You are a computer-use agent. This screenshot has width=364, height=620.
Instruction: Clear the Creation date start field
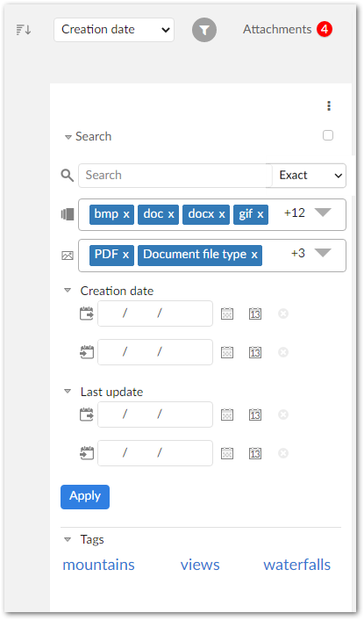tap(282, 314)
